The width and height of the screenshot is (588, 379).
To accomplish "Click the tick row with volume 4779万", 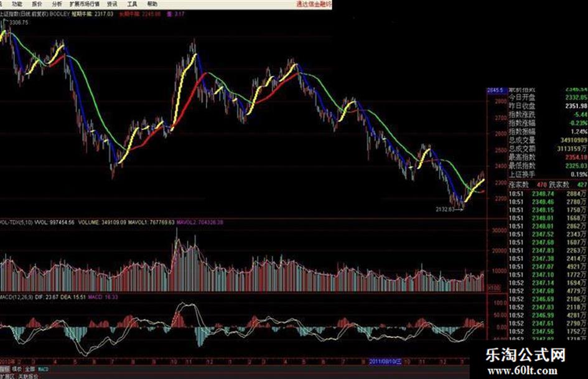I will (548, 291).
